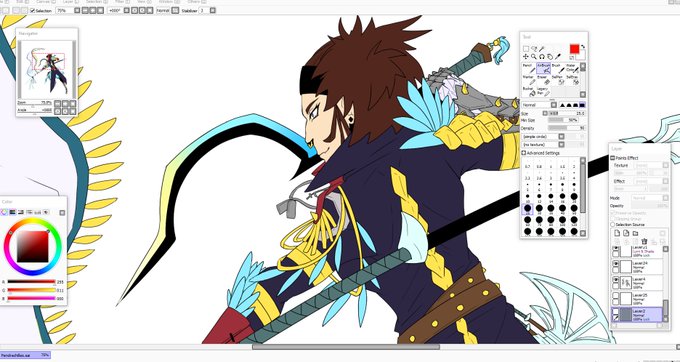680x362 pixels.
Task: Open the Stabilizer value dropdown
Action: 212,10
